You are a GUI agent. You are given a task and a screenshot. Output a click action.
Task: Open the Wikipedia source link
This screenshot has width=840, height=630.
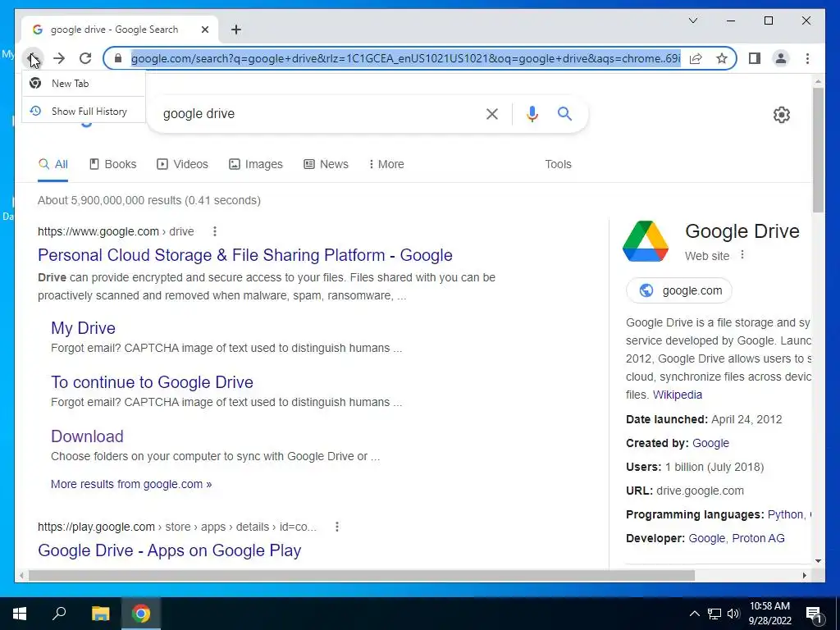pyautogui.click(x=677, y=395)
